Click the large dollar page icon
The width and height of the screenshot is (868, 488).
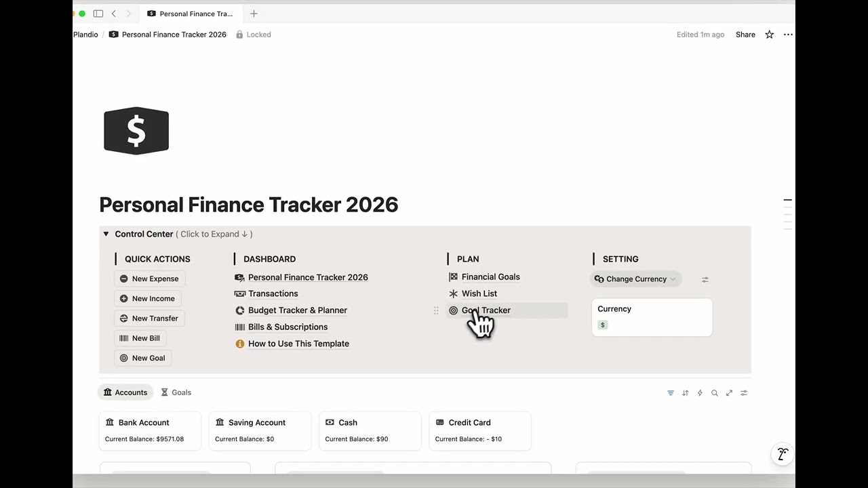(136, 131)
